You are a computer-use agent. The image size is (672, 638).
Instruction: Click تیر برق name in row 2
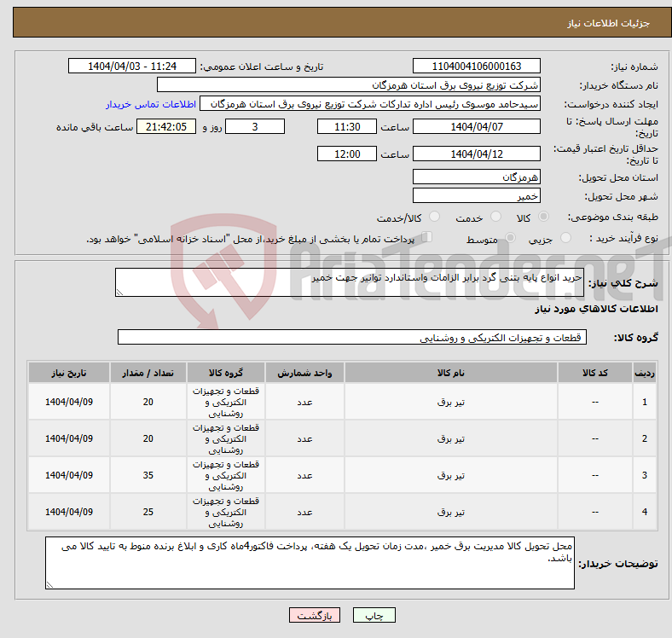pos(451,438)
